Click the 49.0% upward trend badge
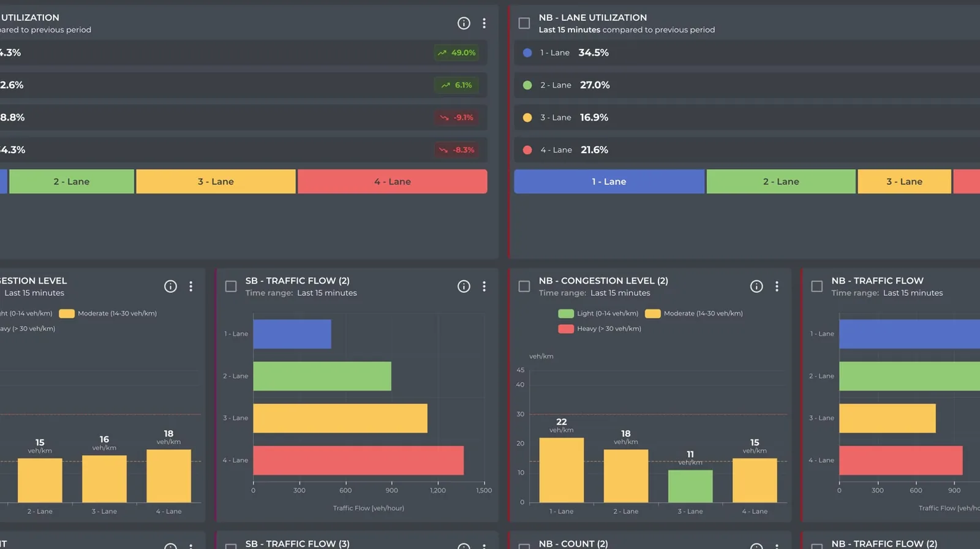This screenshot has width=980, height=549. pos(456,53)
